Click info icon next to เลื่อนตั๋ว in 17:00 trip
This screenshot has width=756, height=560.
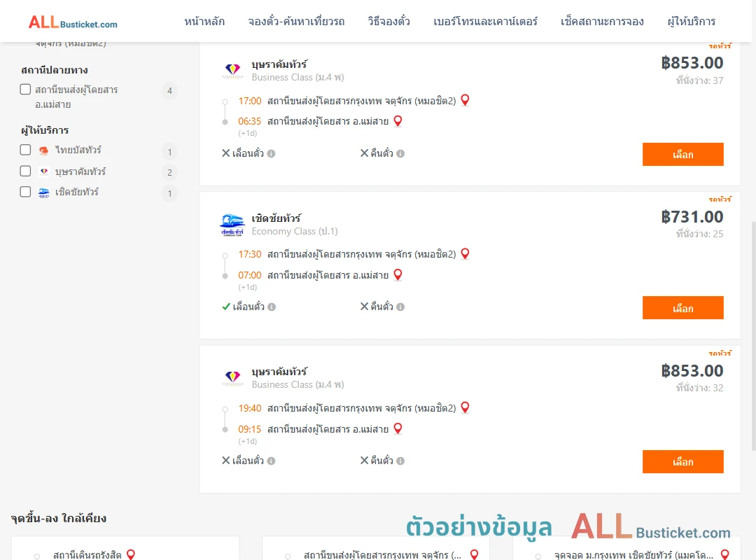(272, 153)
